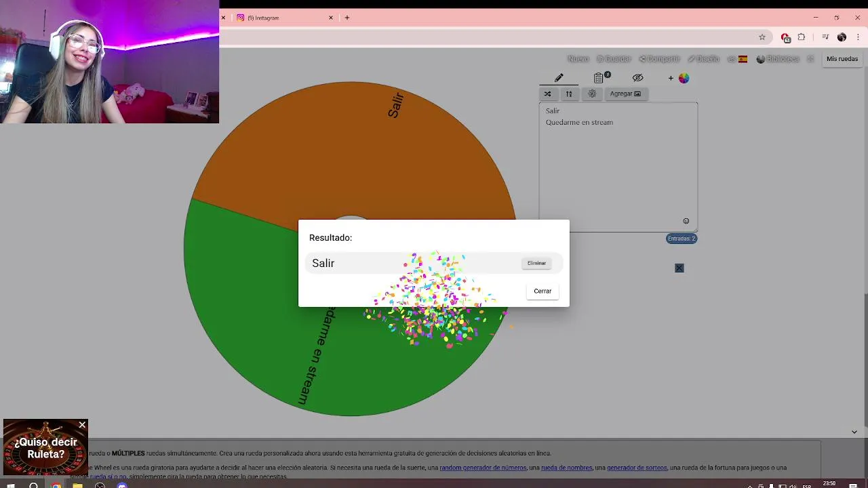Open Chrome three-dot menu
The width and height of the screenshot is (868, 488).
tap(858, 37)
